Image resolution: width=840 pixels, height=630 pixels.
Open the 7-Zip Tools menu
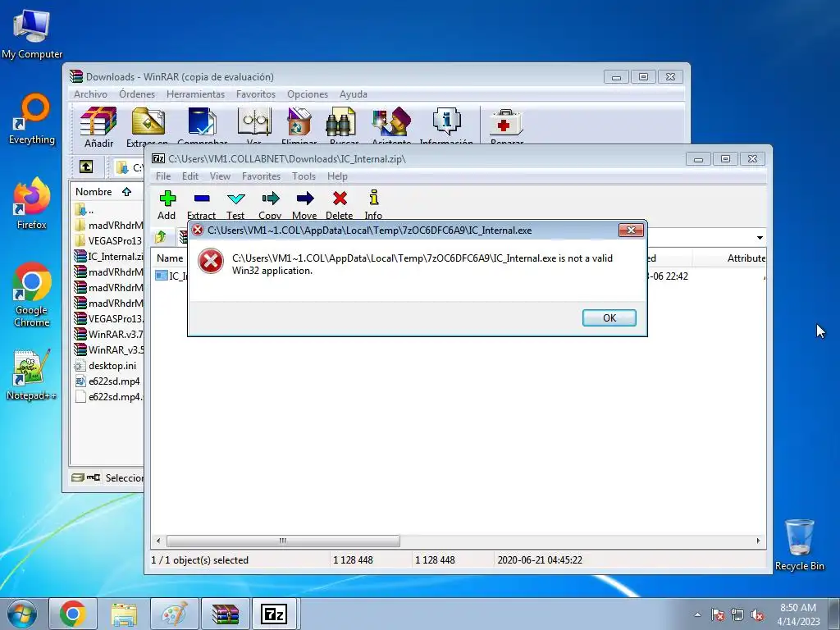point(304,176)
